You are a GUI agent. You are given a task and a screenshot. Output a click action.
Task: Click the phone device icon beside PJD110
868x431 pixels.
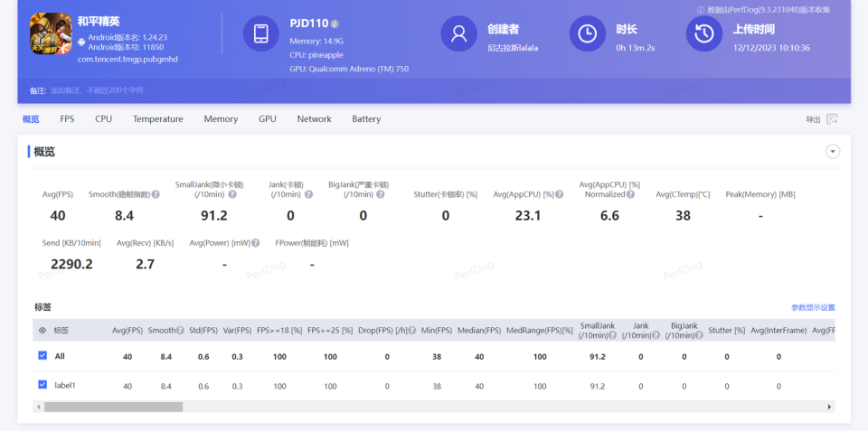(x=260, y=33)
